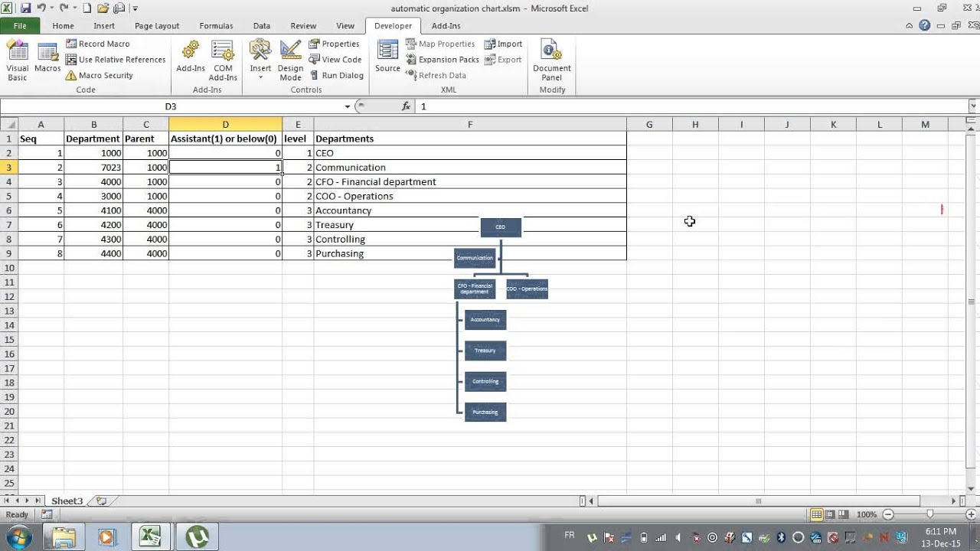The image size is (980, 551).
Task: Open COM Add-Ins dialog
Action: [223, 61]
